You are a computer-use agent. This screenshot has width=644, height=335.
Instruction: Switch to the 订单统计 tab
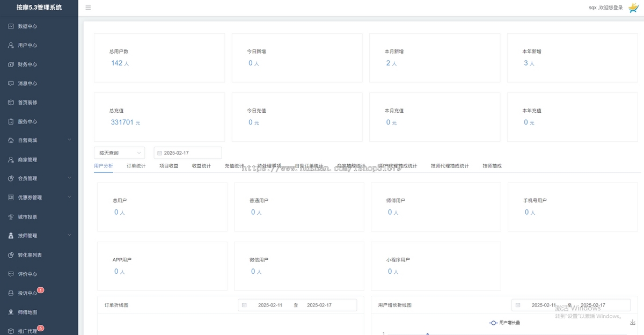point(136,166)
